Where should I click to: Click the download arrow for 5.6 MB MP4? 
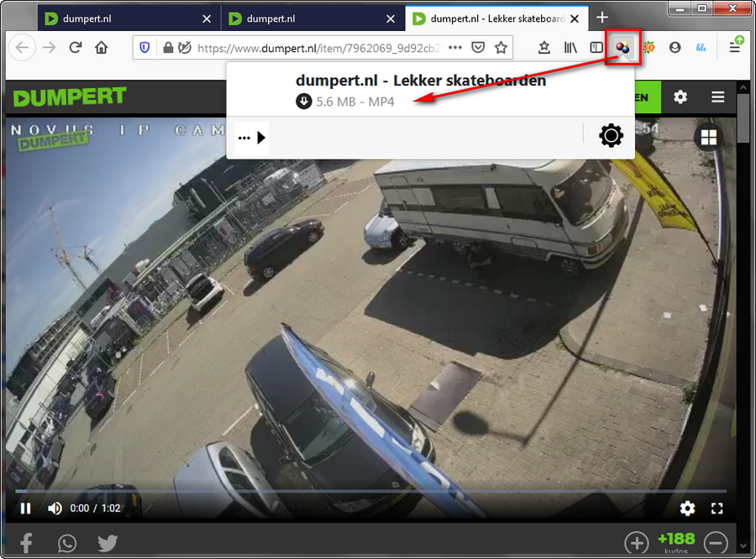tap(304, 102)
